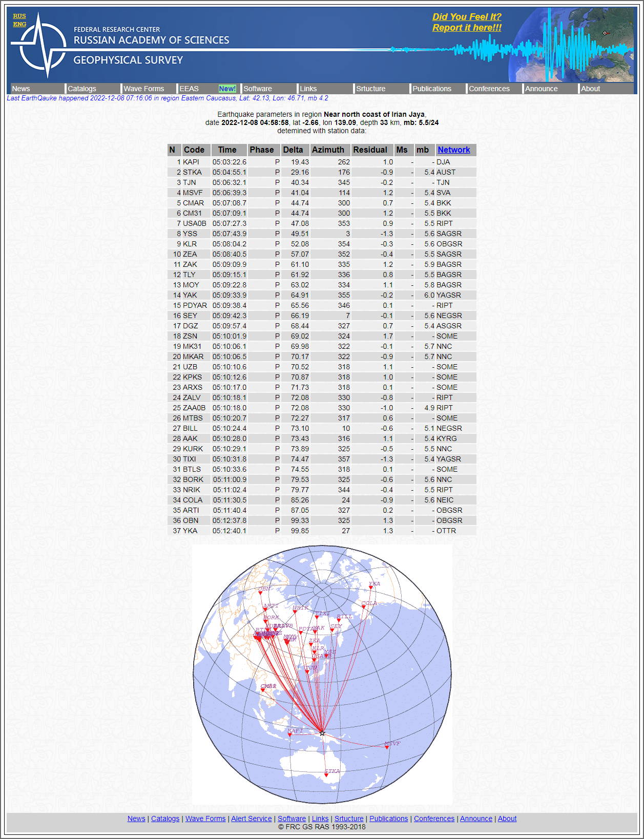Select station code TIXI row

click(x=190, y=459)
